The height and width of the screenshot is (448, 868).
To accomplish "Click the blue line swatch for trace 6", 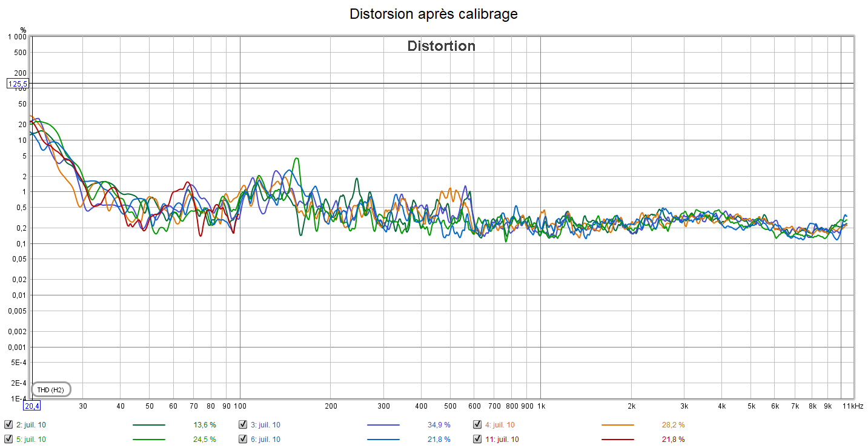I will tap(383, 439).
